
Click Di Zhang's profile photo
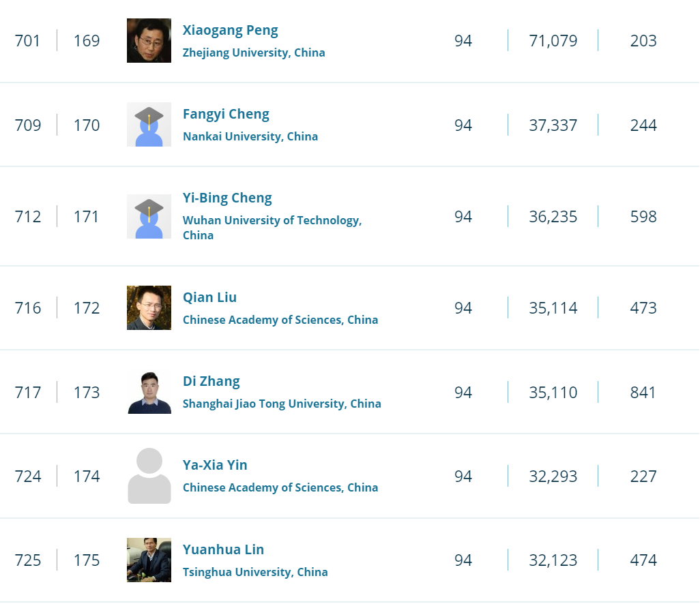tap(149, 392)
